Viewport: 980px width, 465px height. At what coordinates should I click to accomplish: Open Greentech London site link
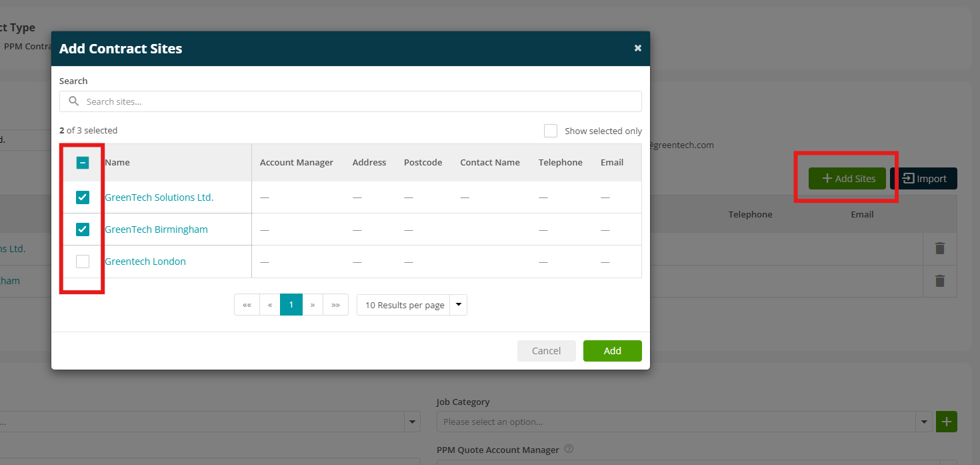145,262
